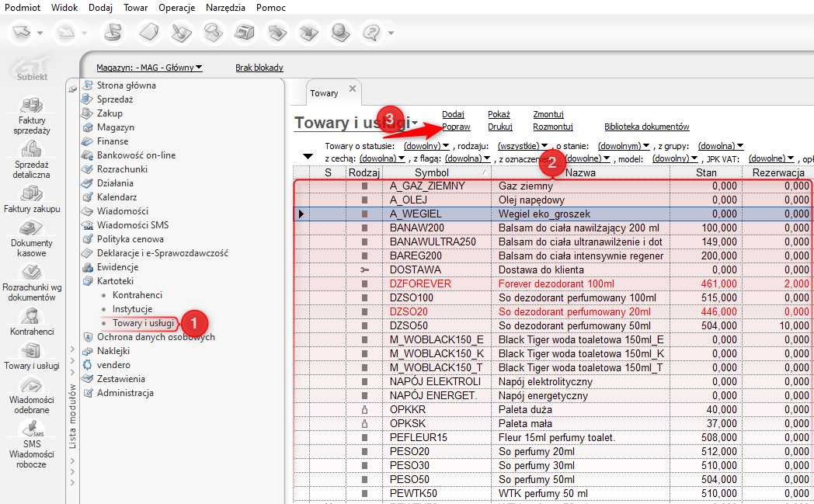Image resolution: width=814 pixels, height=504 pixels.
Task: Open the rodzaju (wszystkie) filter dropdown
Action: click(x=523, y=145)
